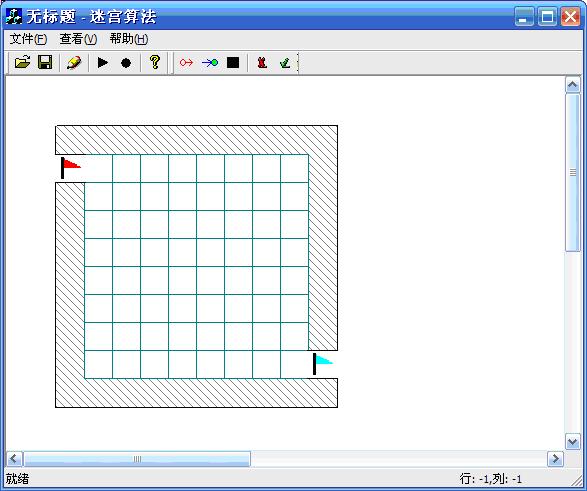Screen dimensions: 587x491
Task: Save the maze using floppy disk icon
Action: 45,62
